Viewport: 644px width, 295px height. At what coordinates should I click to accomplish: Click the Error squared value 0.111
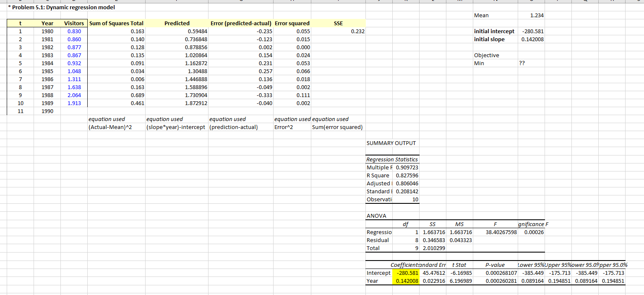[x=303, y=95]
